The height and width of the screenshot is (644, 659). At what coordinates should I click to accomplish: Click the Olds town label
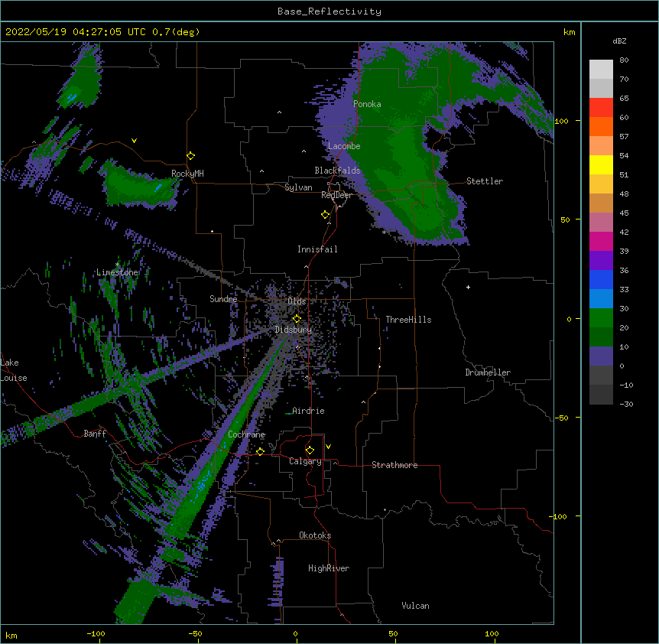click(x=297, y=301)
